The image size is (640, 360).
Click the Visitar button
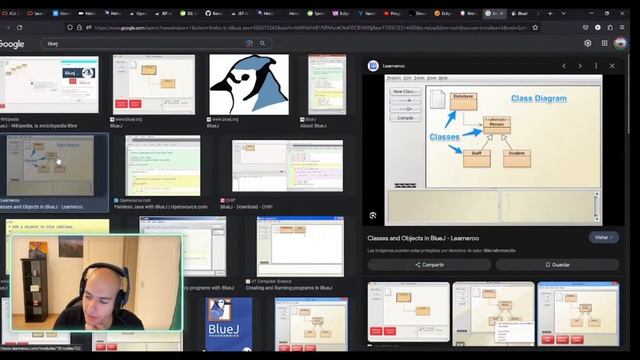click(x=604, y=237)
